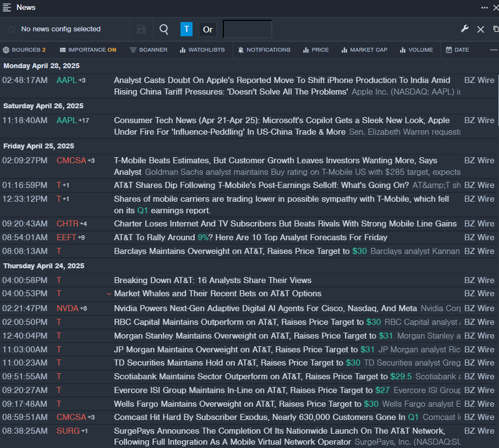Screen dimensions: 499x448
Task: Click the CMCSA ticker in the 02:09:27PM row
Action: point(72,161)
